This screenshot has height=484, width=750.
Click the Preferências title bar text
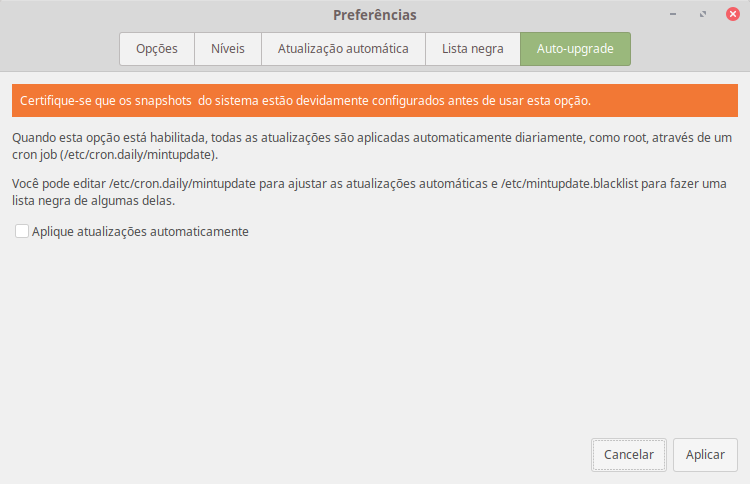coord(374,15)
